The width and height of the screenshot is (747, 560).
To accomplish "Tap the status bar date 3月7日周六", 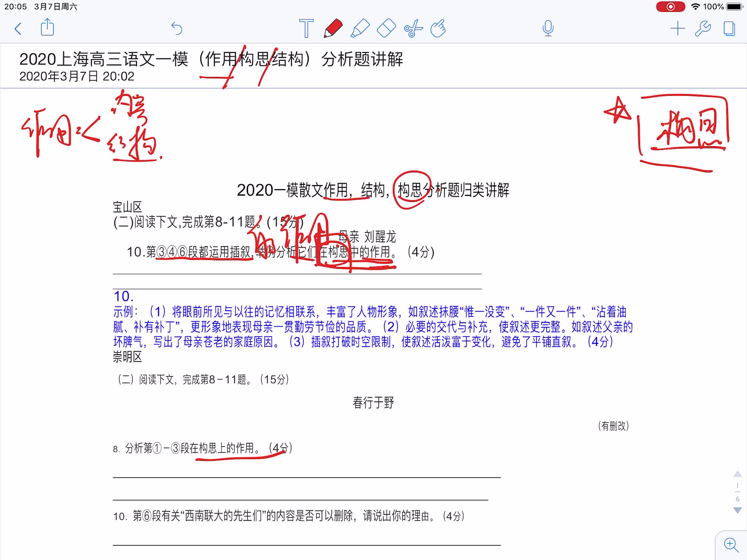I will (x=56, y=7).
